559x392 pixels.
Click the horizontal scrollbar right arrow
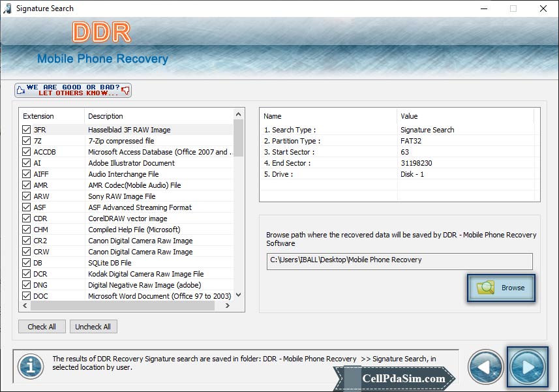228,305
